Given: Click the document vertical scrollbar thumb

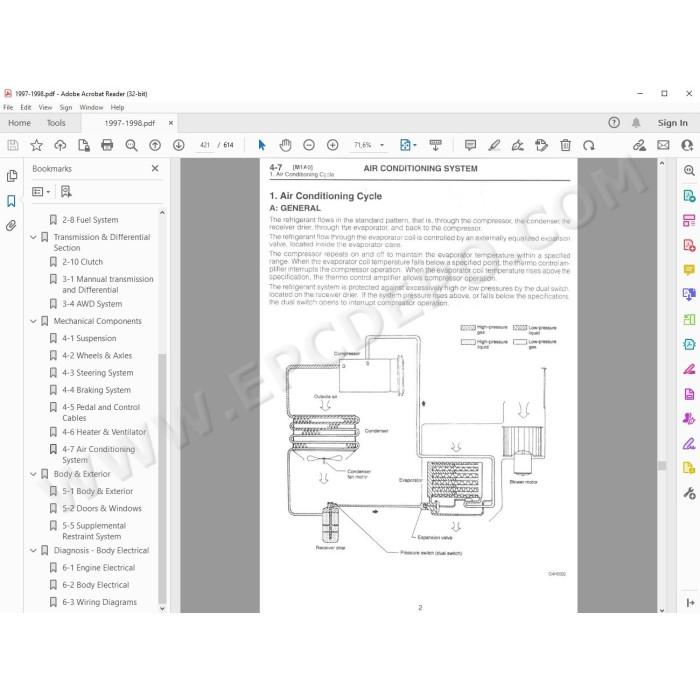Looking at the screenshot, I should click(662, 466).
